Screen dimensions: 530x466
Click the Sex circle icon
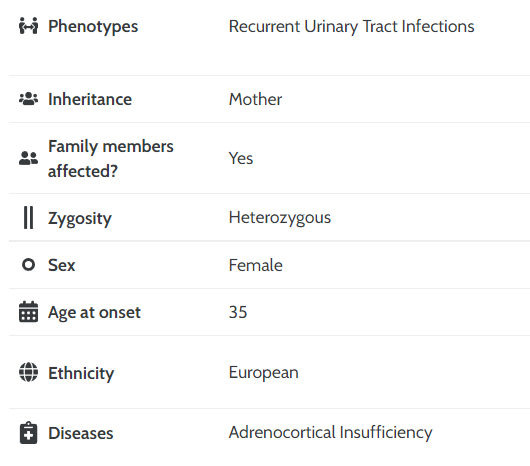[28, 265]
